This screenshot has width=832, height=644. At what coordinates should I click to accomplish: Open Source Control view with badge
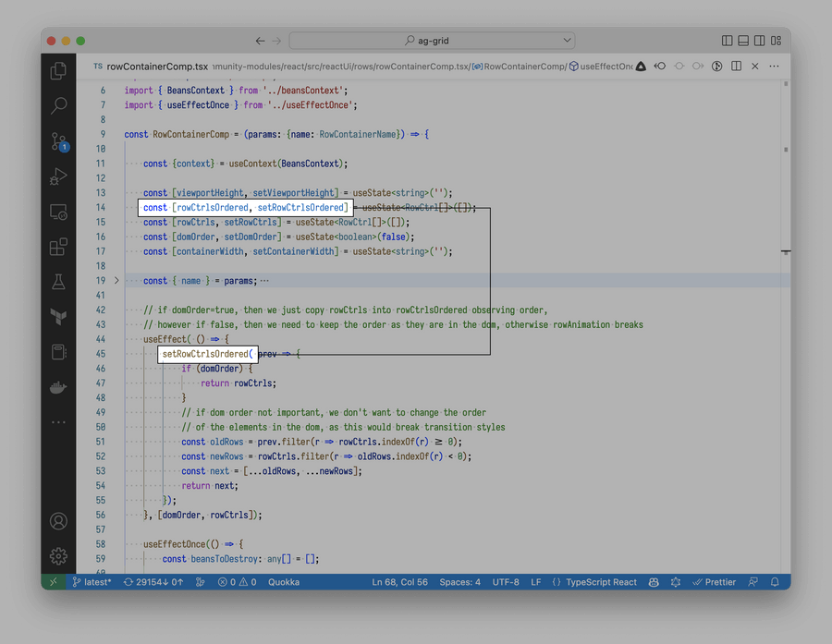[58, 141]
